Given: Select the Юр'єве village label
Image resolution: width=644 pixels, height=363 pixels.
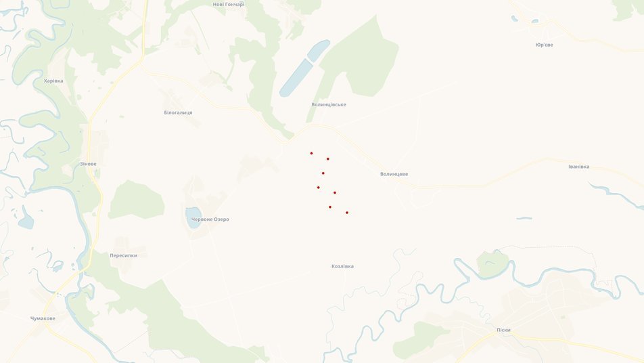Looking at the screenshot, I should [544, 45].
